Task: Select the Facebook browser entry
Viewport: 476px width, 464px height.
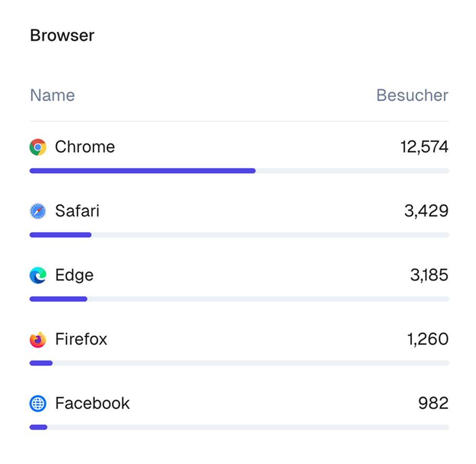Action: tap(92, 403)
